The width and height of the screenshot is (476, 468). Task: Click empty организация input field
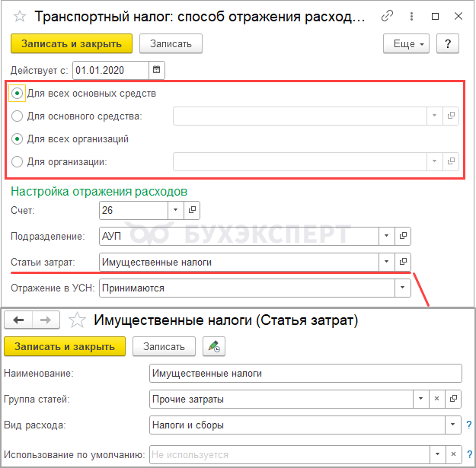pyautogui.click(x=300, y=161)
